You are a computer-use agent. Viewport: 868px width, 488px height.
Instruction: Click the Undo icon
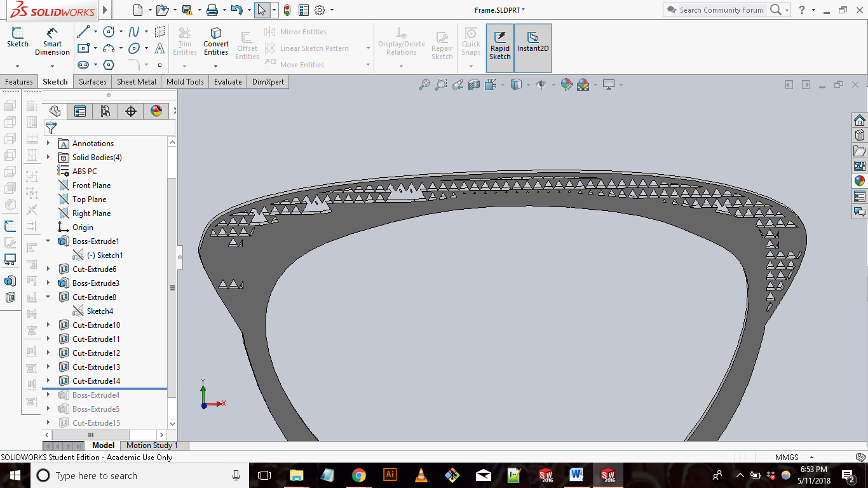pyautogui.click(x=236, y=10)
